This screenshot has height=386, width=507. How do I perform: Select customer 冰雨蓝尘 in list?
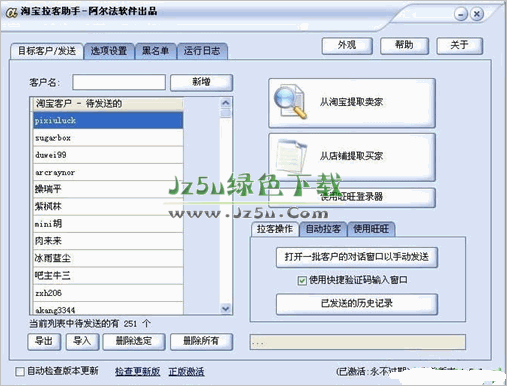pyautogui.click(x=108, y=259)
